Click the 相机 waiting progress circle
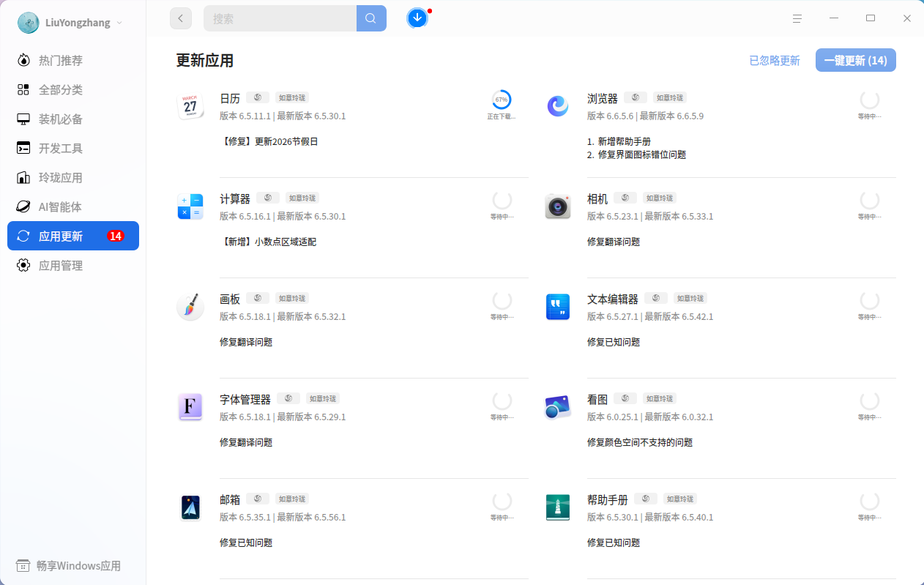 (870, 200)
